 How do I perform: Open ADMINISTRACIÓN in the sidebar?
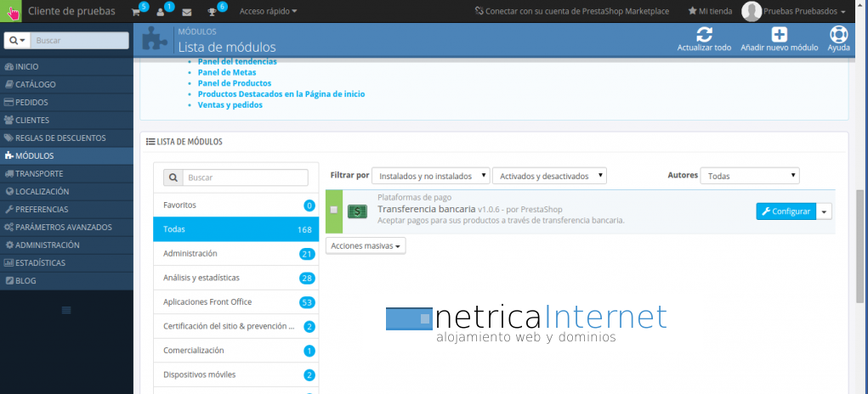pos(66,245)
